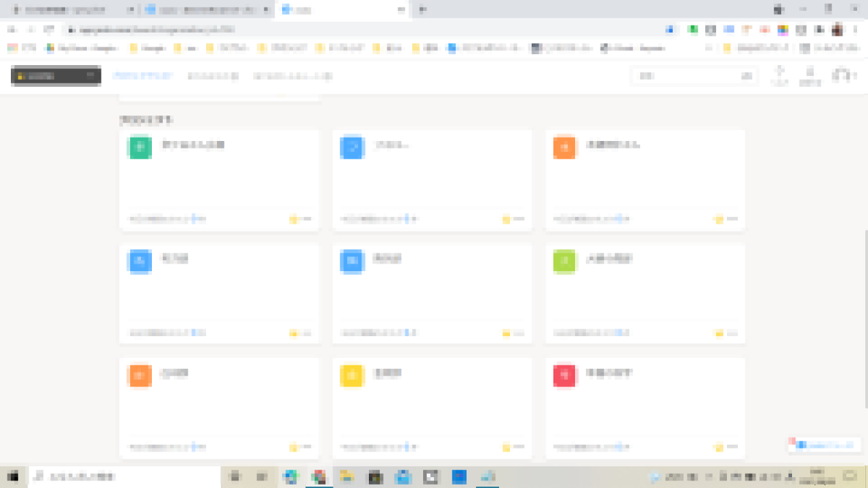Open the card with the lime-green icon
This screenshot has width=868, height=488.
tap(645, 293)
